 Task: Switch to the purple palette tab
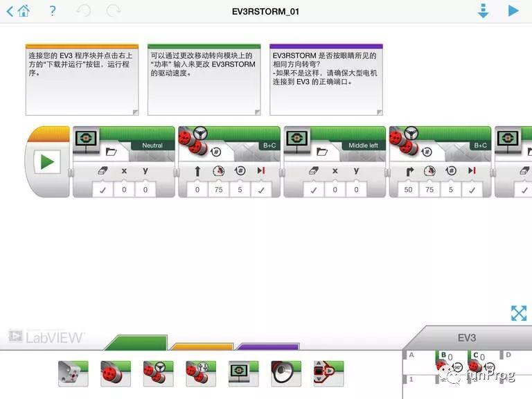268,346
